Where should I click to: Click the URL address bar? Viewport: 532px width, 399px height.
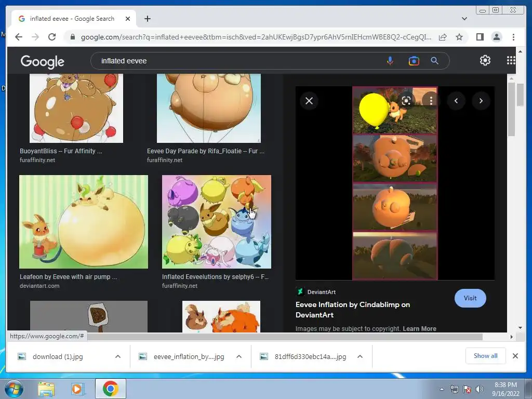click(256, 37)
